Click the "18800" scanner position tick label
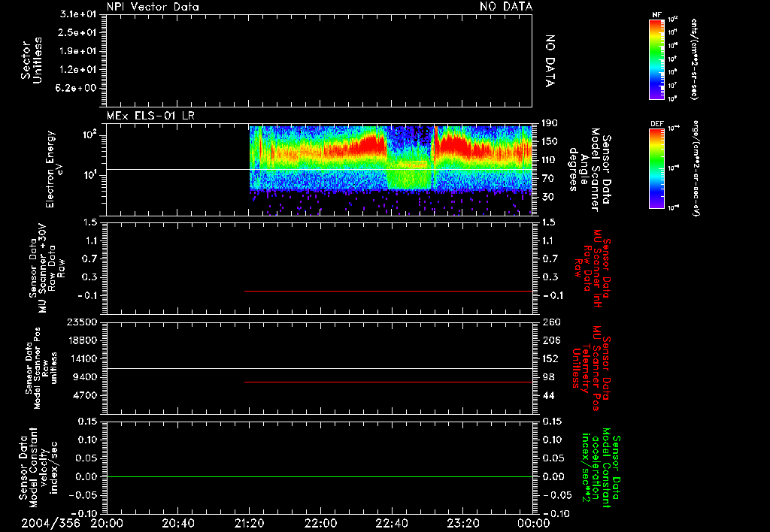Image resolution: width=770 pixels, height=532 pixels. tap(82, 340)
